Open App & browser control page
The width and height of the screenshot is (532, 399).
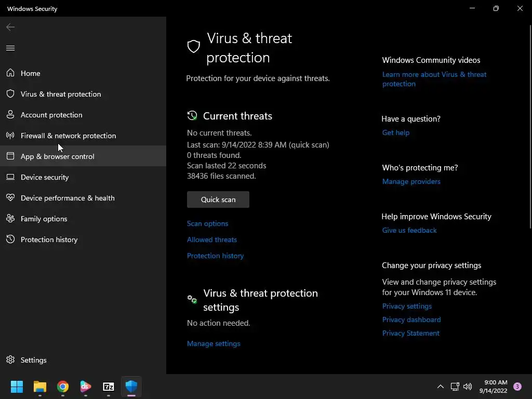57,156
